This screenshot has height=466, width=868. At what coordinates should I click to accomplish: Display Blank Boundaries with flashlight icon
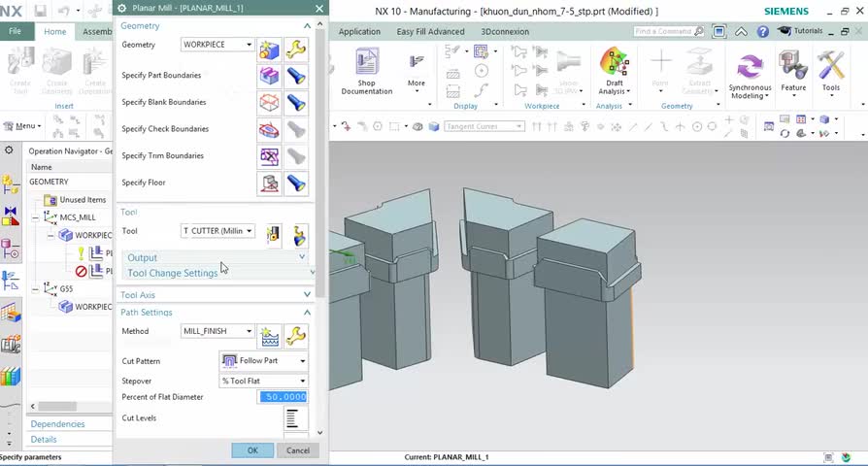click(x=296, y=103)
